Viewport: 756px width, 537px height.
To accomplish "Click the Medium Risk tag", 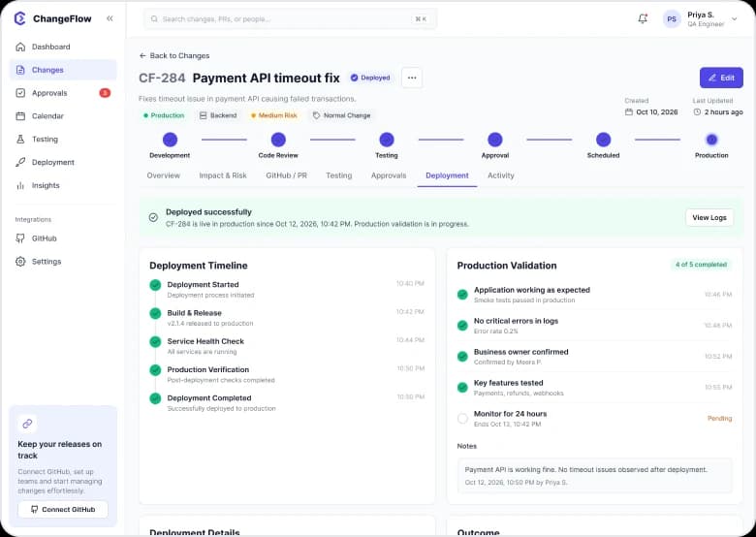I will point(274,115).
